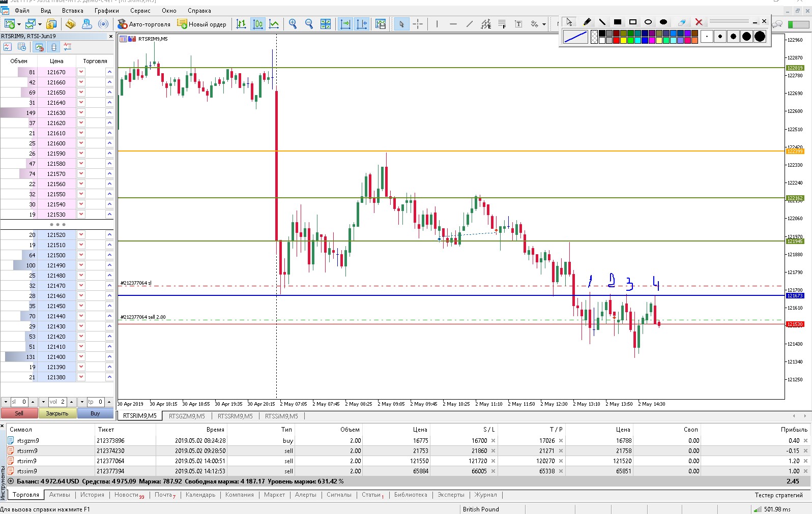
Task: Open the История terminal tab
Action: pos(92,495)
